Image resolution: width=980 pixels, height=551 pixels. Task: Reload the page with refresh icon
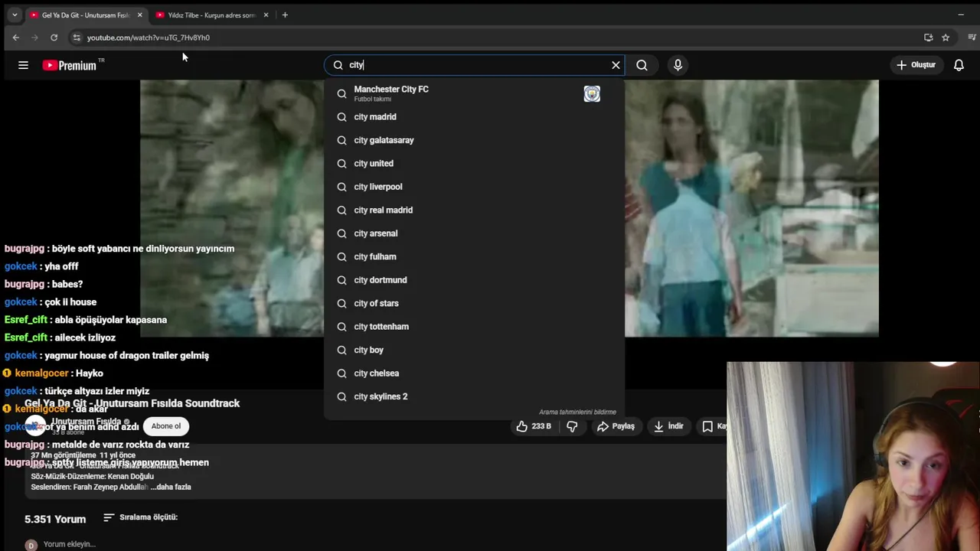coord(54,37)
